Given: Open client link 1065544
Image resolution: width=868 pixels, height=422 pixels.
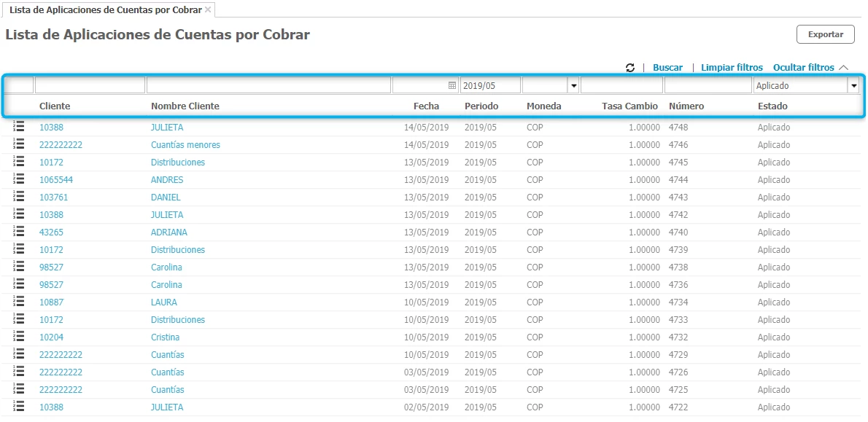Looking at the screenshot, I should [x=56, y=179].
